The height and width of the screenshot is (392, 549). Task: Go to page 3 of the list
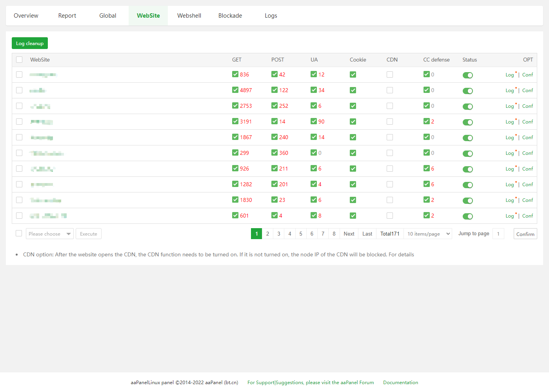pos(279,234)
